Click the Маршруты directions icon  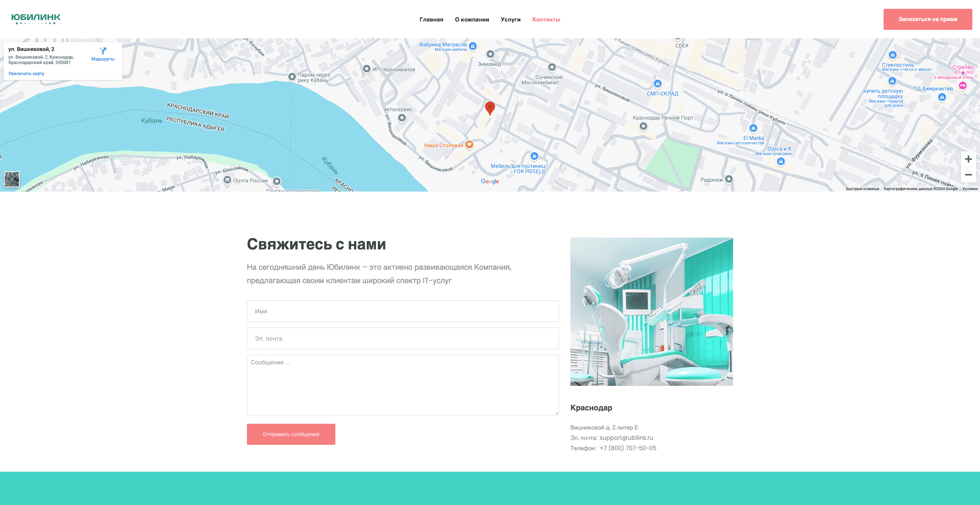tap(103, 51)
